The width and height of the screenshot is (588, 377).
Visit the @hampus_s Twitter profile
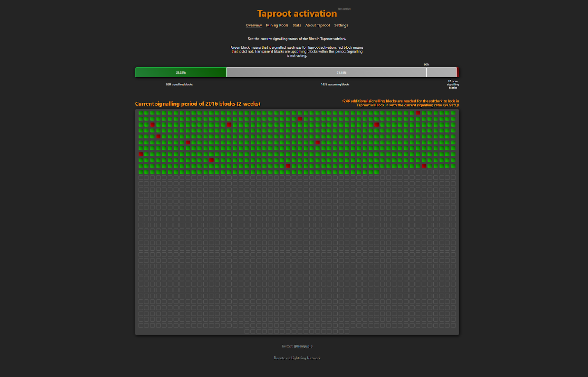point(303,346)
